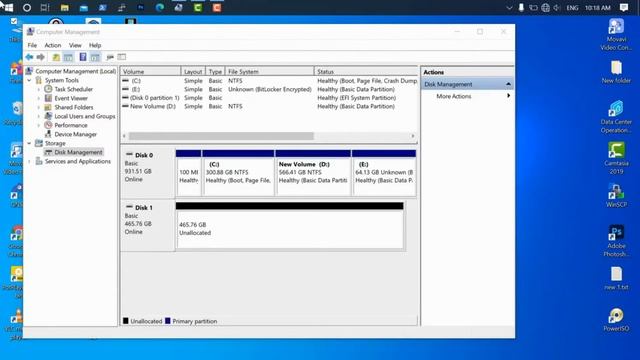
Task: Click the Disk 0 drive icon
Action: (x=129, y=155)
